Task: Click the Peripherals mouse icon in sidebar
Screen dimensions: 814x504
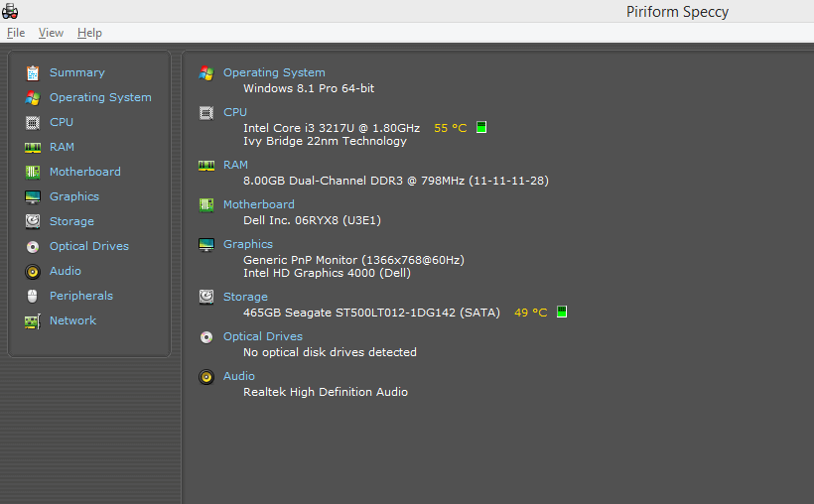Action: [33, 296]
